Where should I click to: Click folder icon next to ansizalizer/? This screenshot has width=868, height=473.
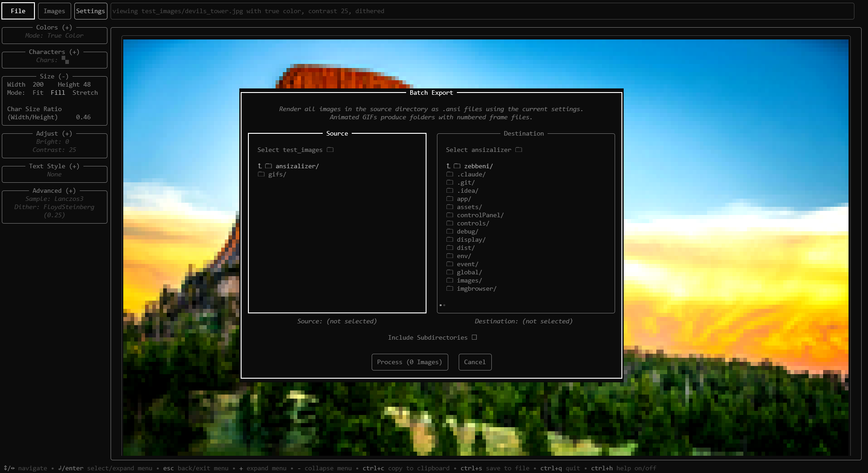268,166
